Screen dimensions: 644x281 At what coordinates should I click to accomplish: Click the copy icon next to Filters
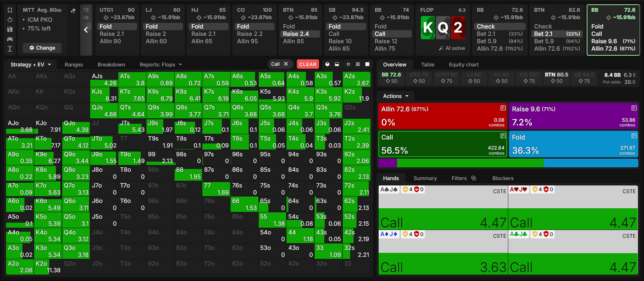click(x=473, y=178)
